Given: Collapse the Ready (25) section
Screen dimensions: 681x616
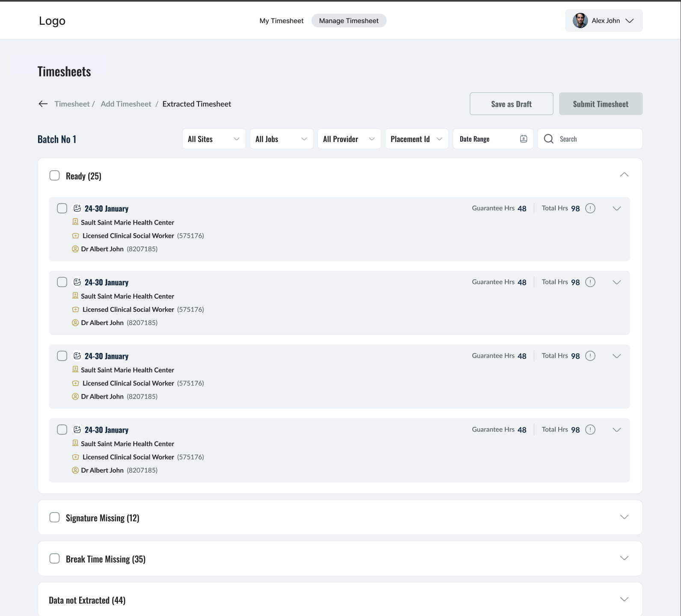Looking at the screenshot, I should [x=624, y=175].
